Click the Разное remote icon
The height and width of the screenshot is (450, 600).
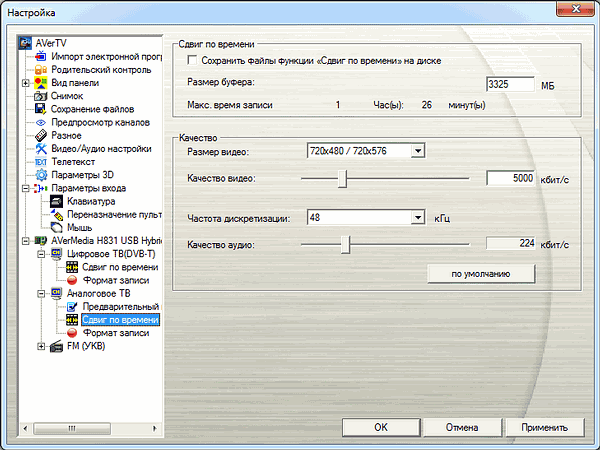click(x=41, y=135)
